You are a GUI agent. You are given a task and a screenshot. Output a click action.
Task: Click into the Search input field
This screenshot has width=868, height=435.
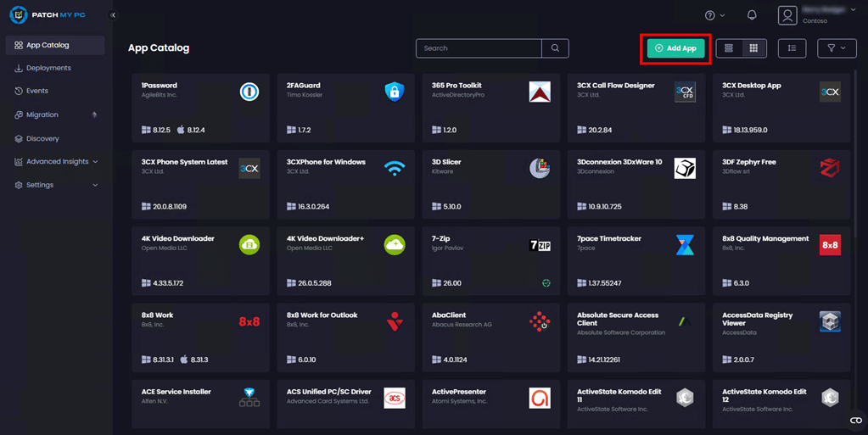pyautogui.click(x=479, y=48)
